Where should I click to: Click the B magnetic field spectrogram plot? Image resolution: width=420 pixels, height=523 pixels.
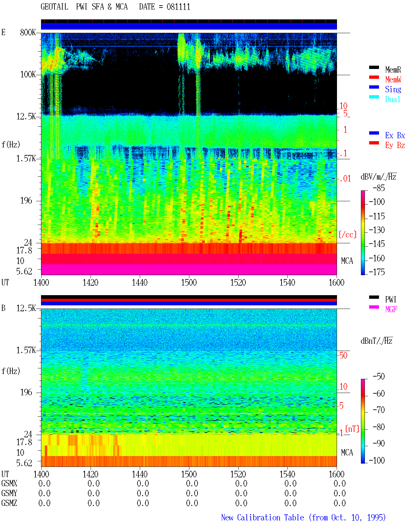coord(189,387)
